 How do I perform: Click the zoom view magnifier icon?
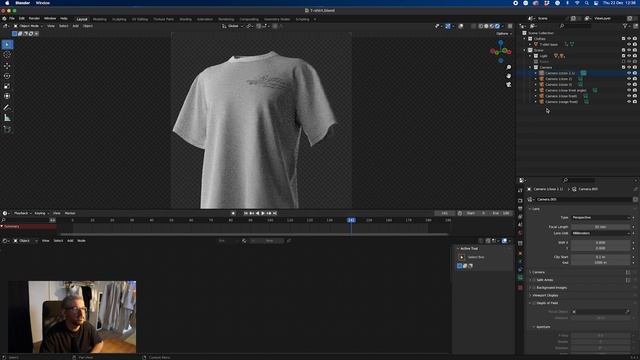(x=509, y=67)
